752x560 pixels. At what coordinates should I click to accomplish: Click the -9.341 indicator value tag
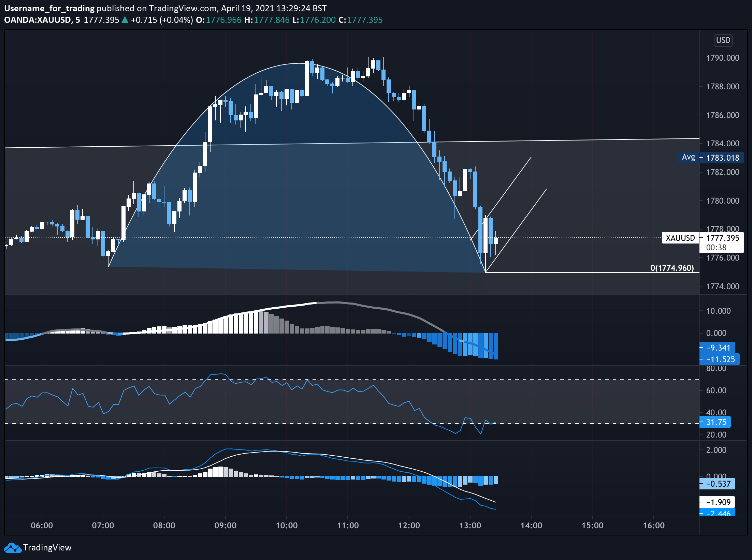click(717, 348)
